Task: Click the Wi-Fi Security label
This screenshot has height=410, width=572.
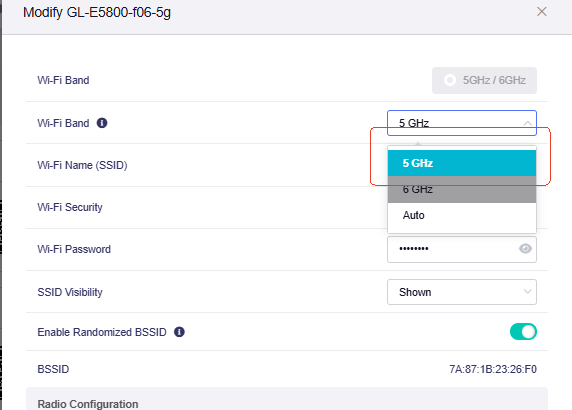Action: (x=70, y=207)
